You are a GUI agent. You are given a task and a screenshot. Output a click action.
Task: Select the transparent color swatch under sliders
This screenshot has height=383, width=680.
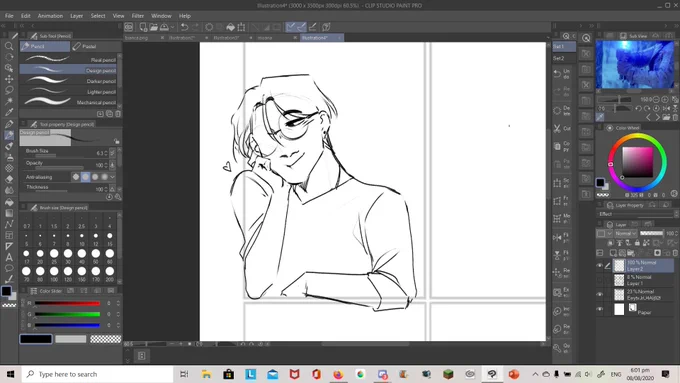click(x=105, y=339)
